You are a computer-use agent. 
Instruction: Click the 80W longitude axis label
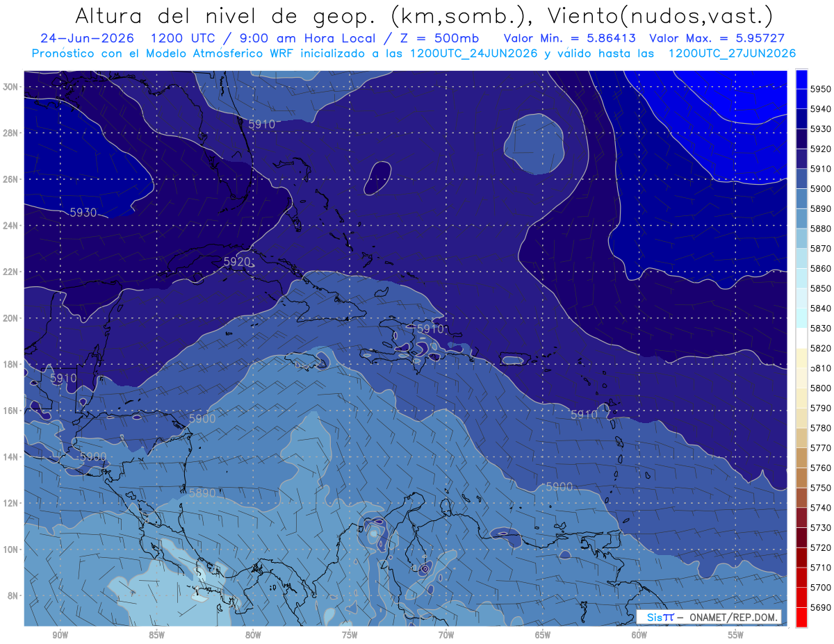click(253, 635)
